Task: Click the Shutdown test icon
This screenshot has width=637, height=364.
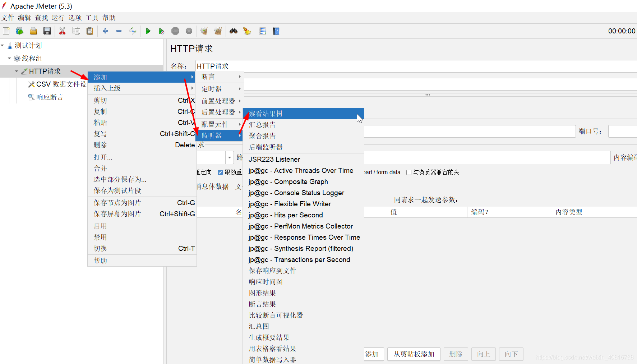Action: 189,31
